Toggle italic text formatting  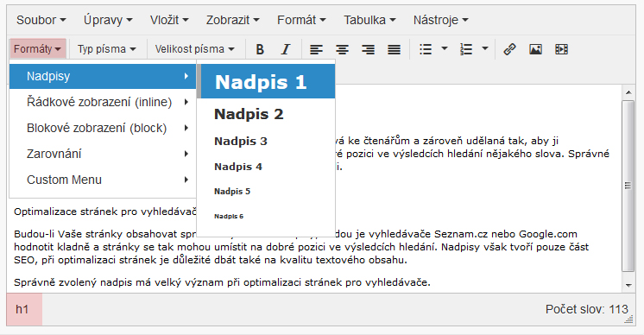[x=286, y=49]
